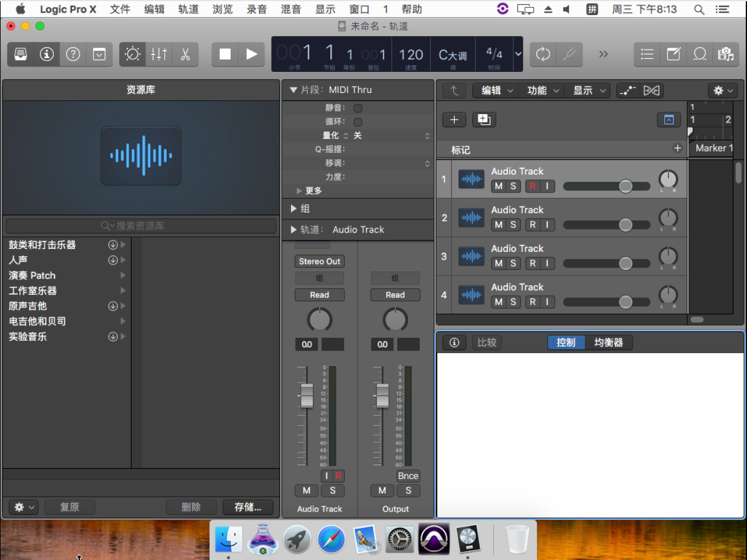Expand the 组 section in inspector
This screenshot has width=747, height=560.
pos(294,208)
